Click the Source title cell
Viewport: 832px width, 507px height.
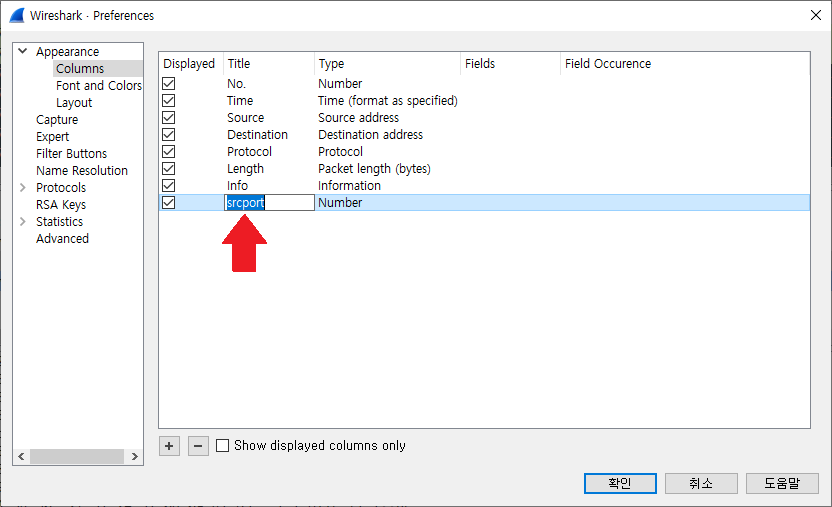tap(245, 117)
